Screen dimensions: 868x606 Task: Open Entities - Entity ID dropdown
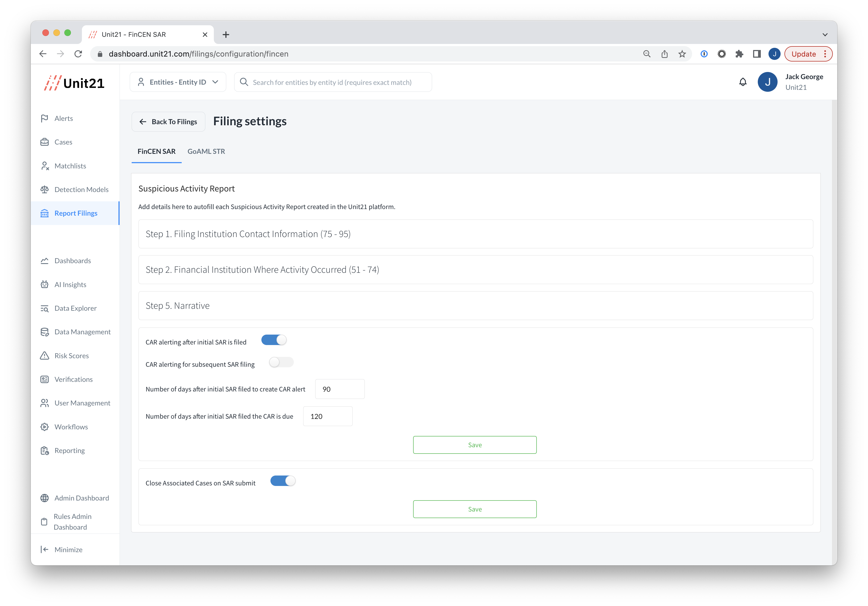tap(178, 82)
